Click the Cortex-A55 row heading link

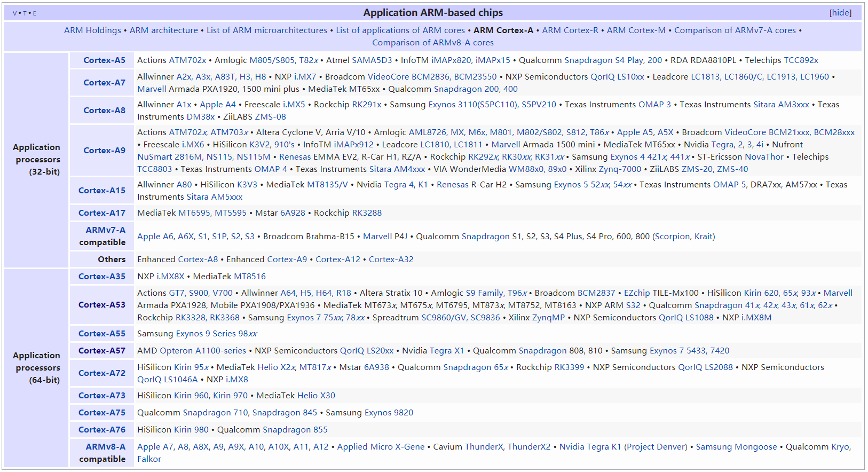pos(102,334)
